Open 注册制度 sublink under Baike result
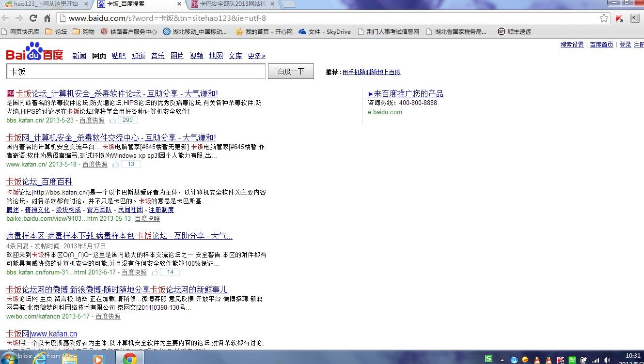644x364 pixels. pos(161,210)
